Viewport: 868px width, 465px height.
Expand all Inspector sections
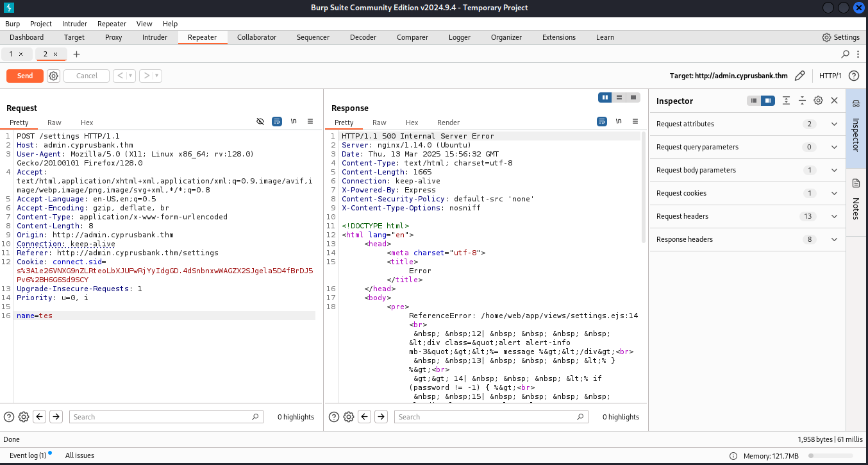pos(786,101)
